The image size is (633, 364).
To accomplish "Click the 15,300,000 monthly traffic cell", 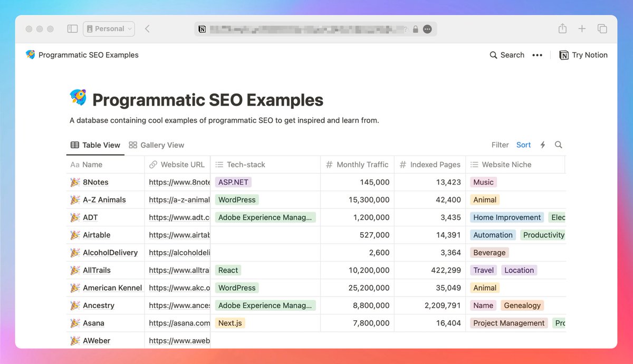I will [358, 200].
